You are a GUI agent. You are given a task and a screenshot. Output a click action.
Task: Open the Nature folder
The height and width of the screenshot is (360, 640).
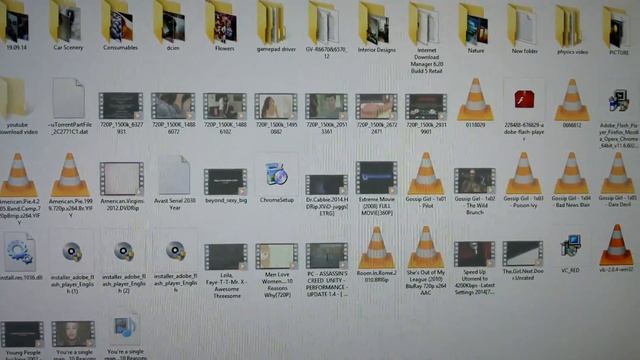coord(474,24)
